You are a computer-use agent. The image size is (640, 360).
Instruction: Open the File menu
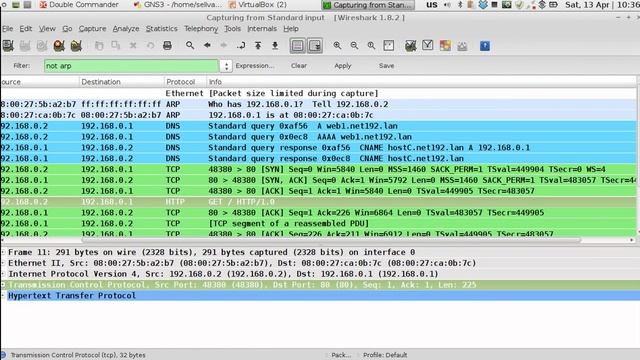click(7, 29)
